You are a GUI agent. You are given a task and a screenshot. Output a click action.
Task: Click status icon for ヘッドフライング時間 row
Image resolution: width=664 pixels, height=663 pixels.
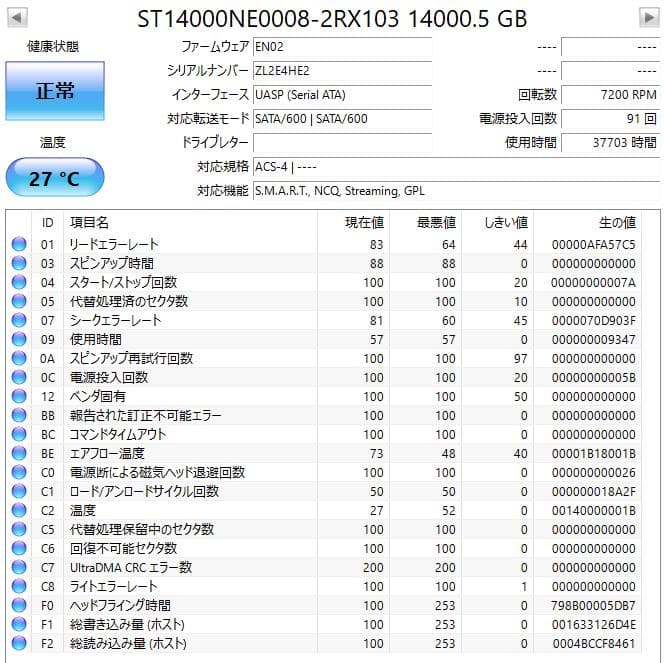click(x=19, y=605)
